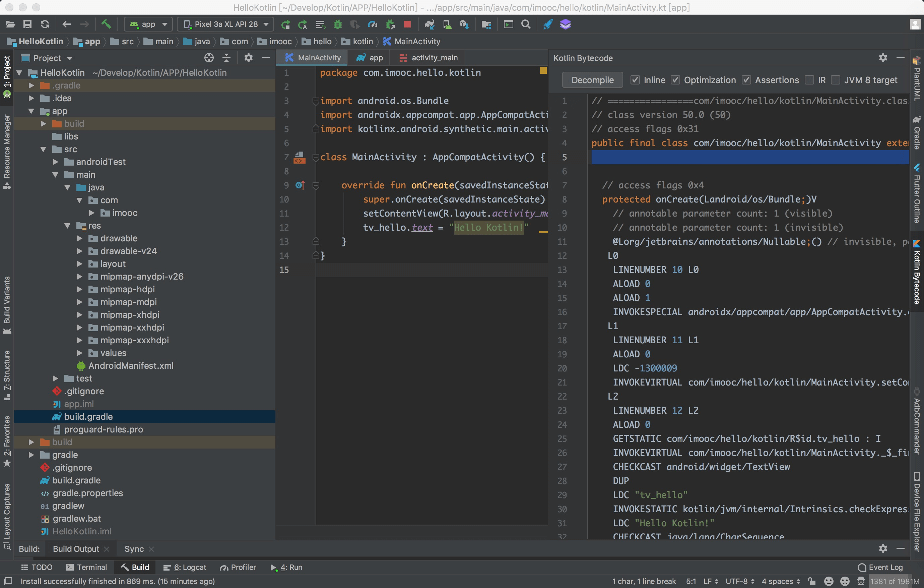924x588 pixels.
Task: Click the Save All toolbar icon
Action: (x=27, y=24)
